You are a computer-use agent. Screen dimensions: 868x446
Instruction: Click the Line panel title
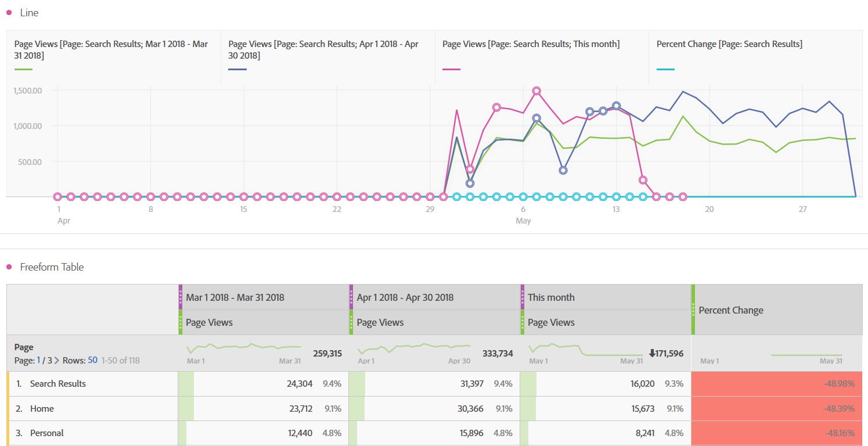[x=29, y=13]
